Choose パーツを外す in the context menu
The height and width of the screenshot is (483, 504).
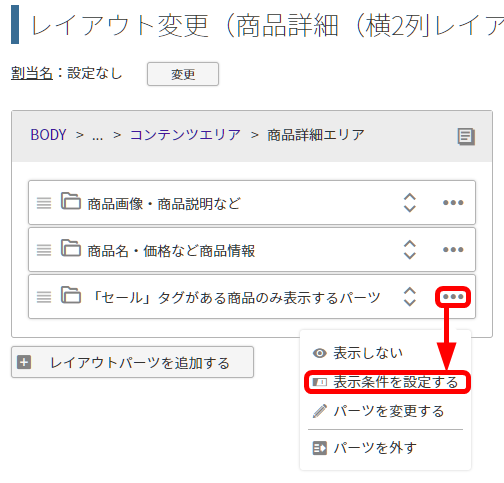point(365,448)
